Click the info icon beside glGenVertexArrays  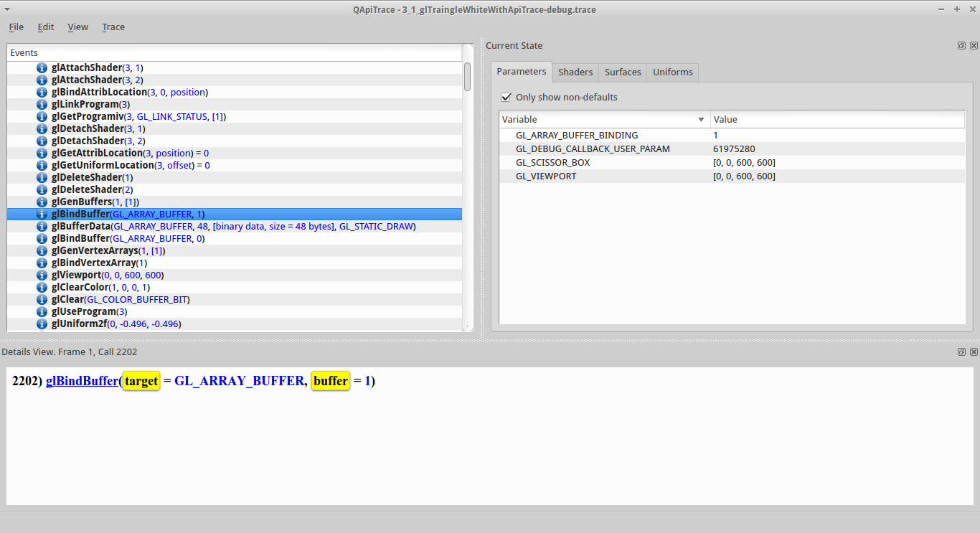tap(42, 250)
